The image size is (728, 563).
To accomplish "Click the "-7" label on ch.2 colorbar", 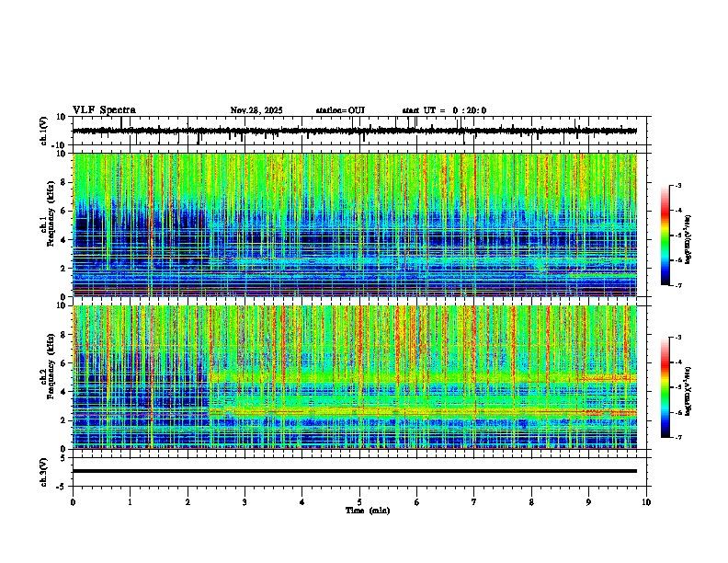I will (x=678, y=437).
